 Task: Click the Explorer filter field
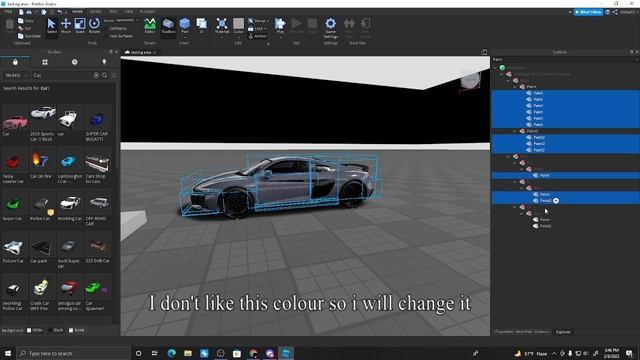[565, 60]
